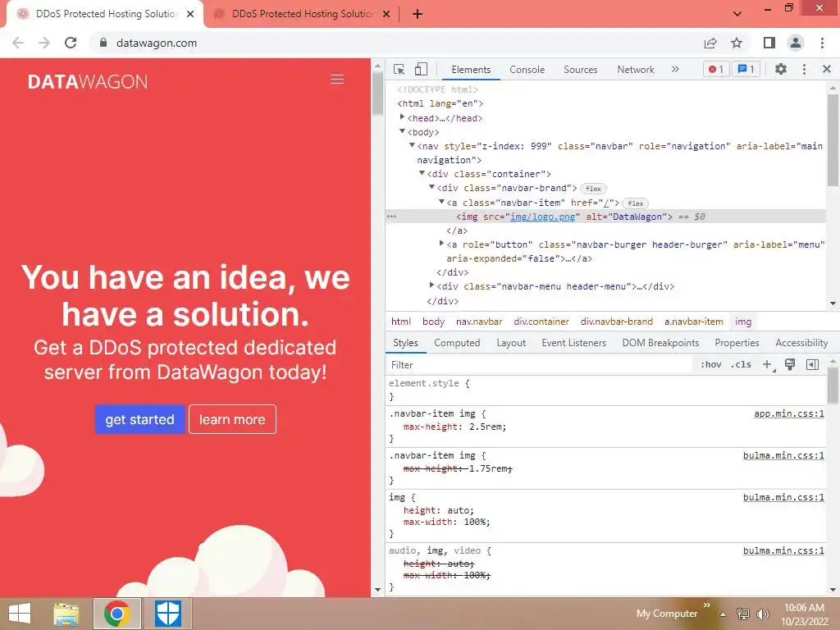Toggle flex badge on navbar-brand div
Screen dimensions: 840x630
(593, 189)
